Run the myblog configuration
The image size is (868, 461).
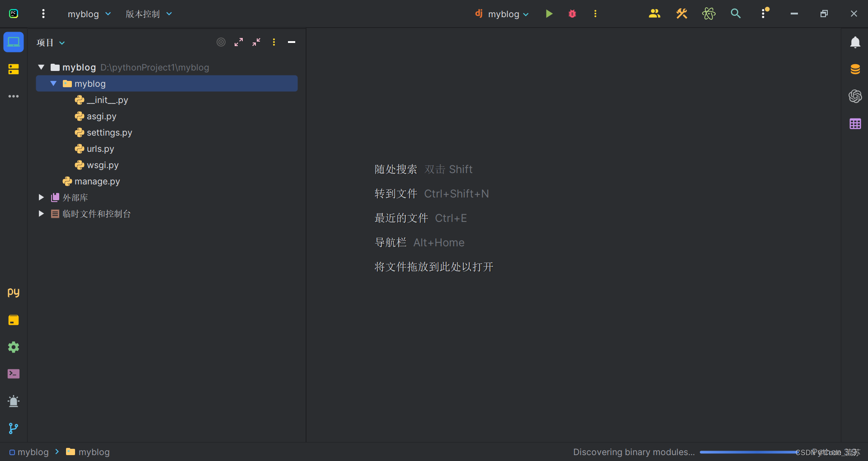pos(549,14)
